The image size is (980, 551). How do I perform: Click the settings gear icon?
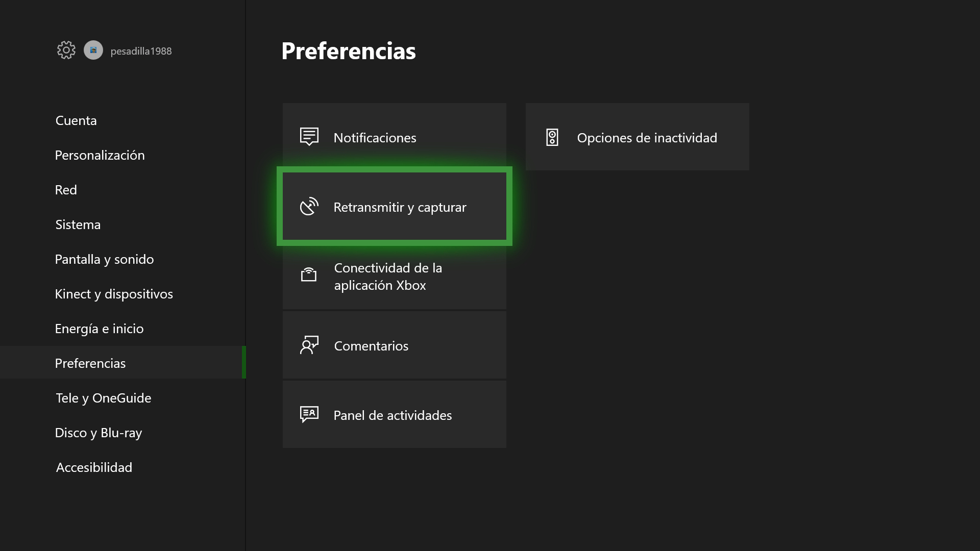[66, 50]
